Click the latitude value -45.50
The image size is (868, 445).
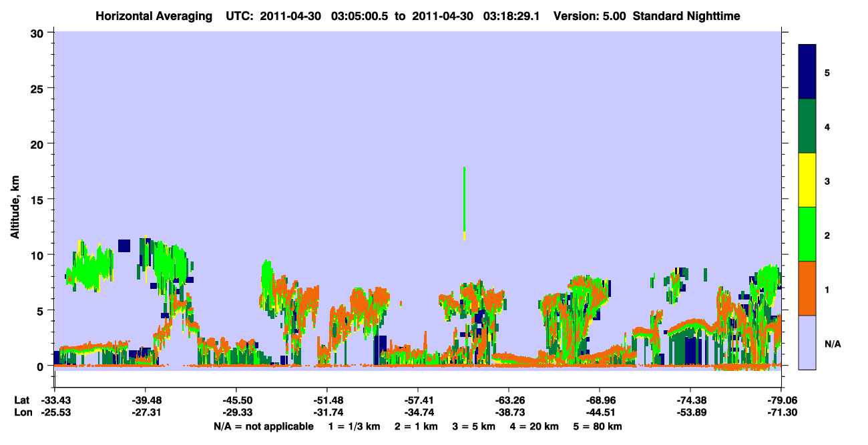pos(236,400)
